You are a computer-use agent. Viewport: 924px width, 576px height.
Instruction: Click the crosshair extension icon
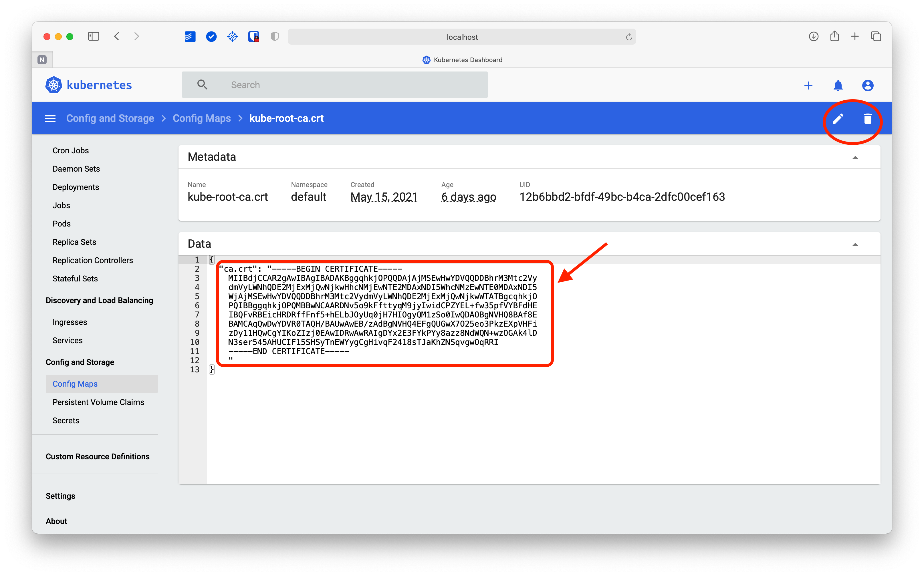click(x=232, y=37)
